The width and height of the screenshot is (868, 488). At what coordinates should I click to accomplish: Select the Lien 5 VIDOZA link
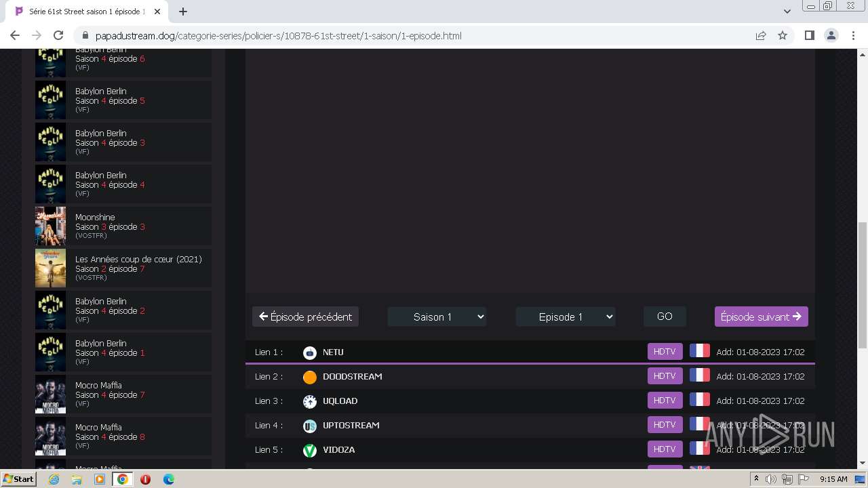click(x=530, y=449)
